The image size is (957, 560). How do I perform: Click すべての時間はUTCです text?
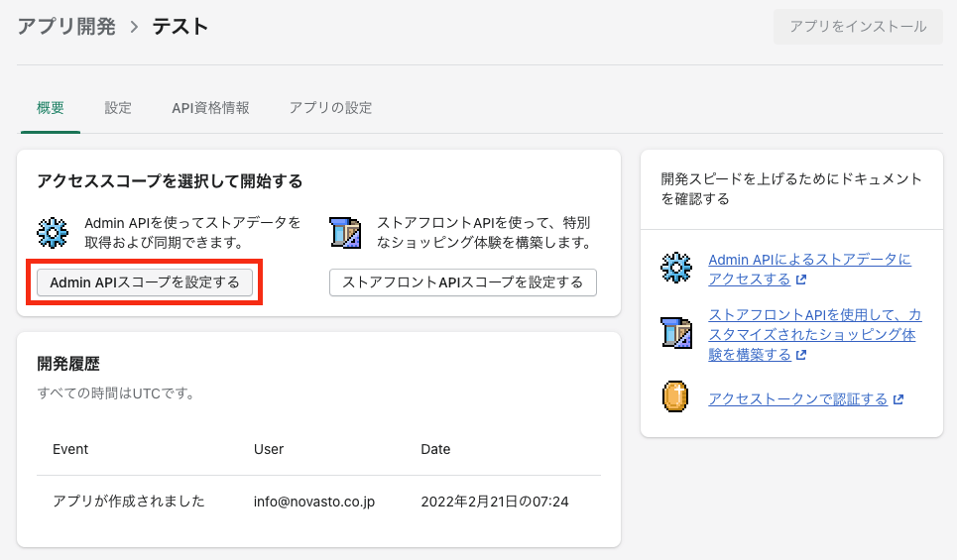point(116,393)
